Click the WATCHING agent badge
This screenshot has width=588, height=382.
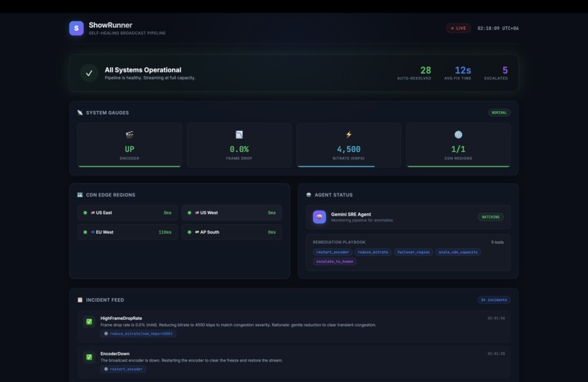490,217
